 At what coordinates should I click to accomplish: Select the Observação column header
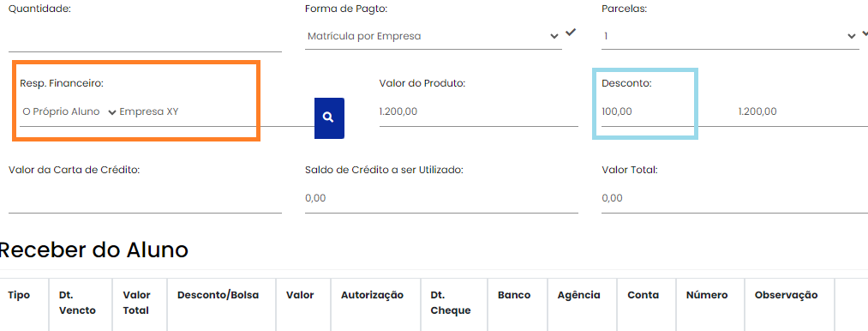[786, 295]
